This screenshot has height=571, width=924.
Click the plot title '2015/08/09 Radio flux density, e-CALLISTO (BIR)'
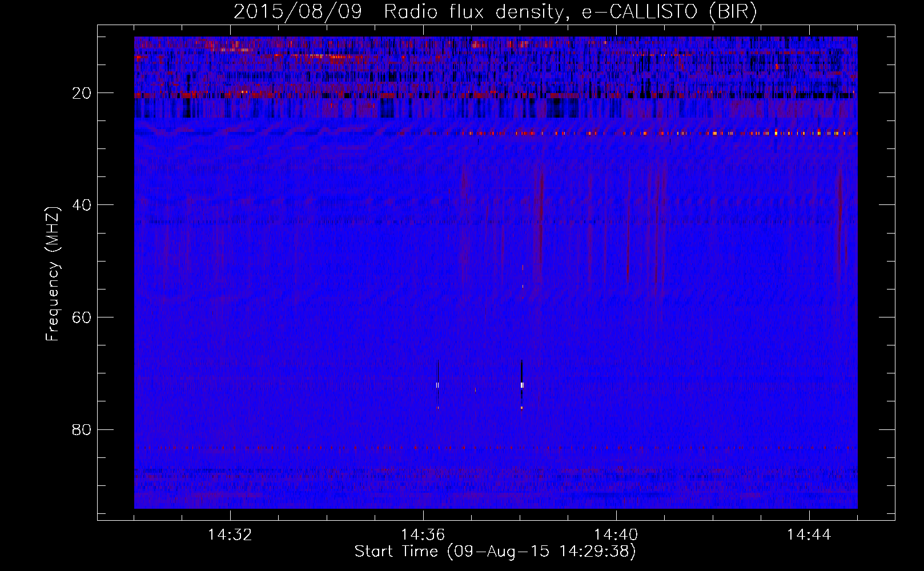(x=495, y=12)
